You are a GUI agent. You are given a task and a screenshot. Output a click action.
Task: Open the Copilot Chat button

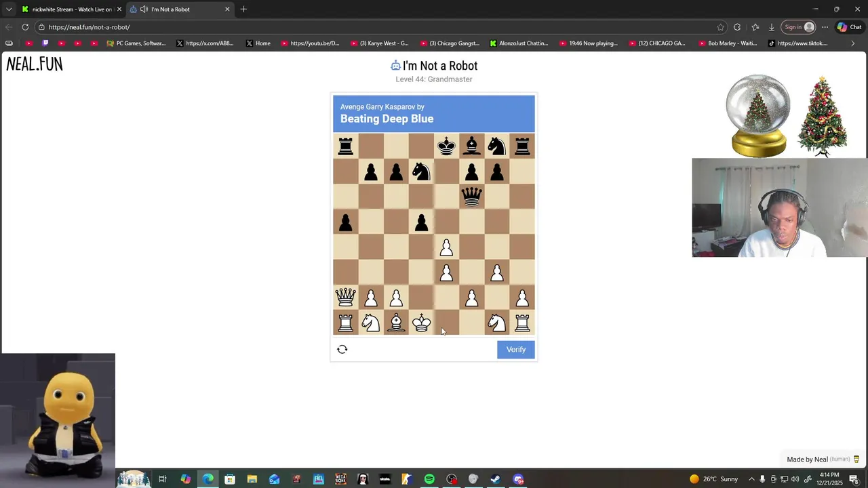point(850,27)
